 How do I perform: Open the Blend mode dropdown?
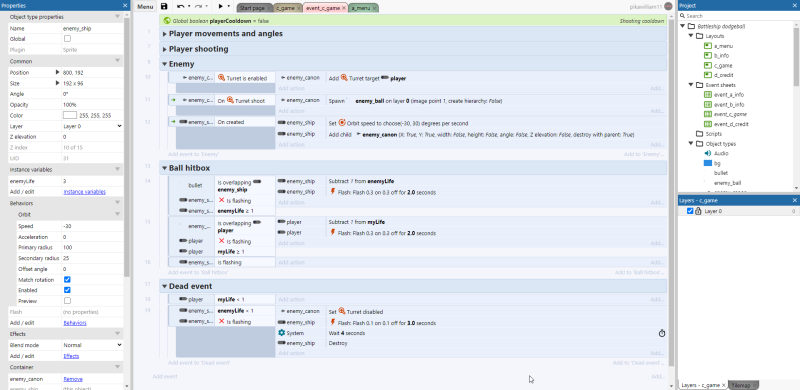(92, 345)
